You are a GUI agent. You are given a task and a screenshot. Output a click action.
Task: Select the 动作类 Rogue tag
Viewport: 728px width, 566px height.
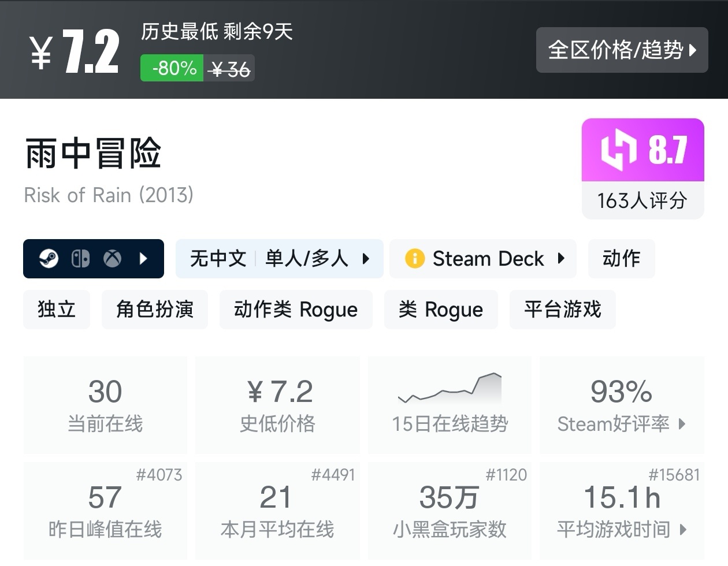[x=296, y=310]
